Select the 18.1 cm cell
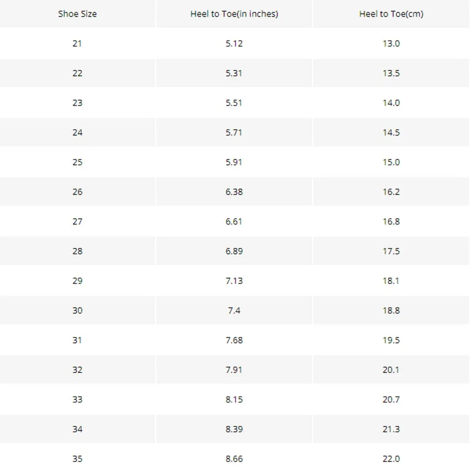Screen dimensions: 471x476 pyautogui.click(x=391, y=280)
